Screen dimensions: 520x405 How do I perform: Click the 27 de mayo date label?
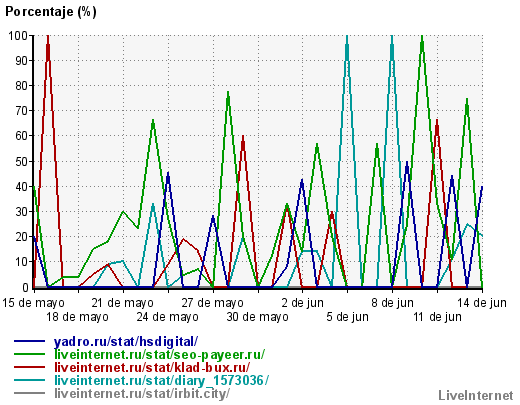tap(213, 303)
